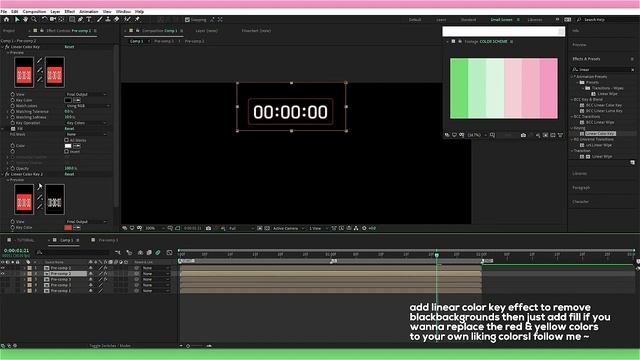
Task: Select the Brush tool
Action: (x=99, y=19)
